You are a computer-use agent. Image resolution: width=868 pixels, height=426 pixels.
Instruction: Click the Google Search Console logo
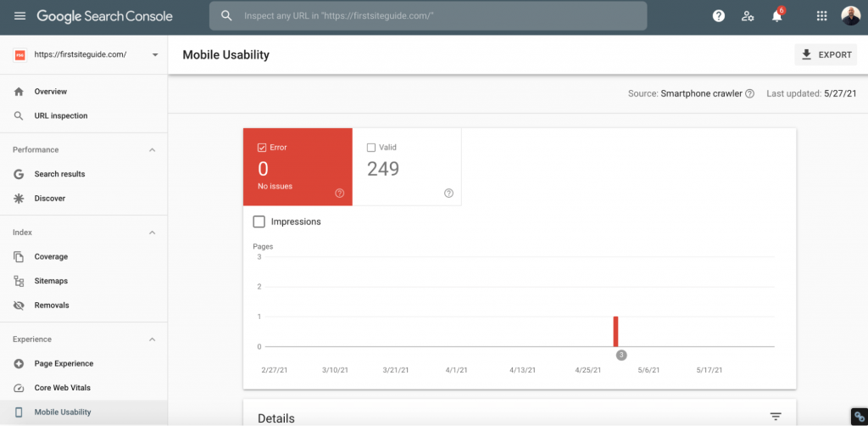pos(104,16)
